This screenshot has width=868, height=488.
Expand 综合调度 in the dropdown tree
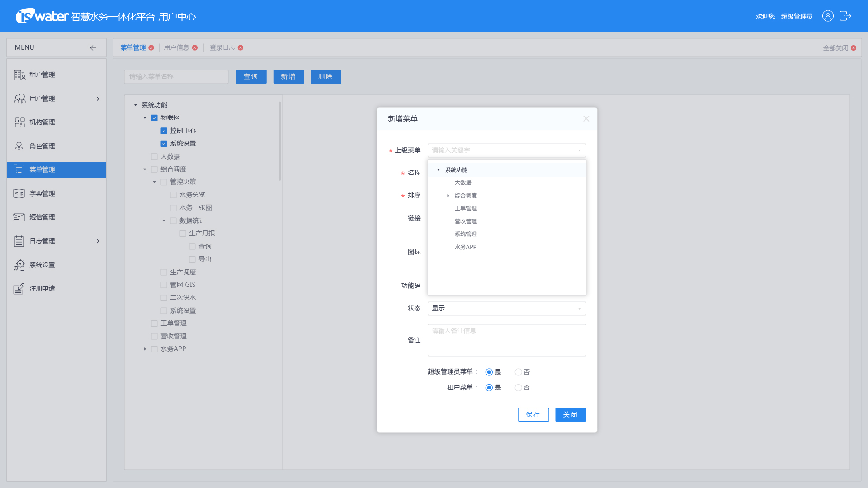point(448,196)
